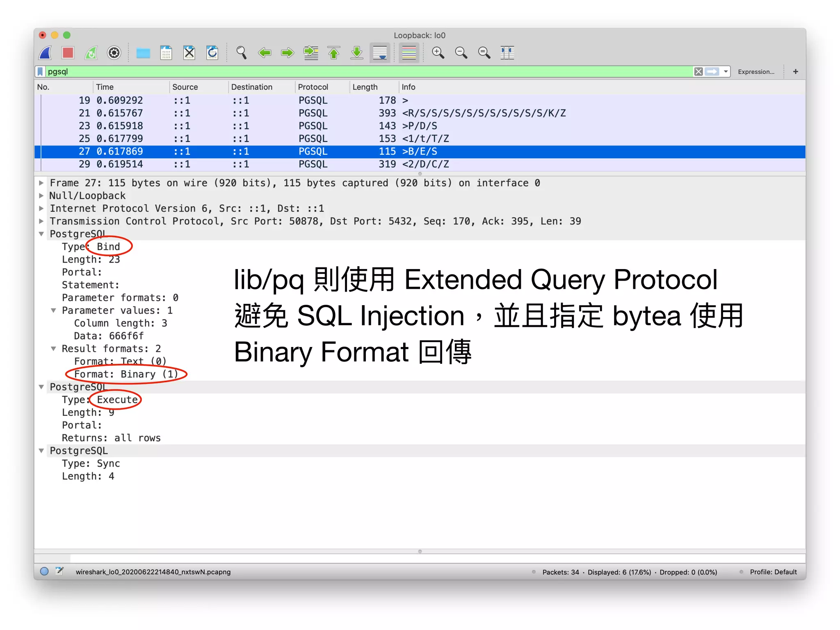Go forward in packet history arrow

(x=288, y=53)
